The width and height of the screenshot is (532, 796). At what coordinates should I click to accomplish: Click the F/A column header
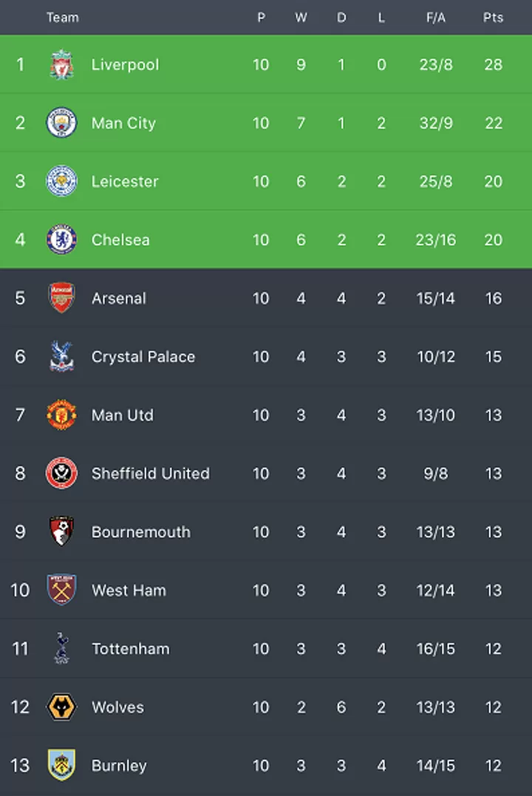point(435,17)
